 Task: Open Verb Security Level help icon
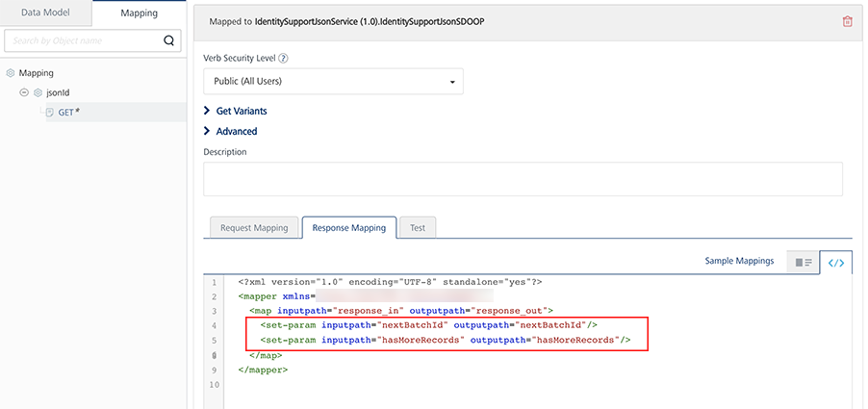[284, 58]
